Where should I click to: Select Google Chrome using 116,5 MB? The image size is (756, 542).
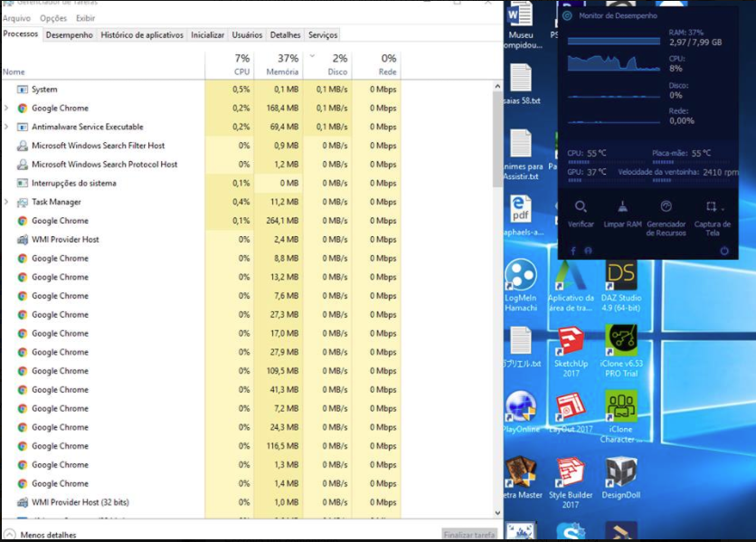[x=201, y=446]
